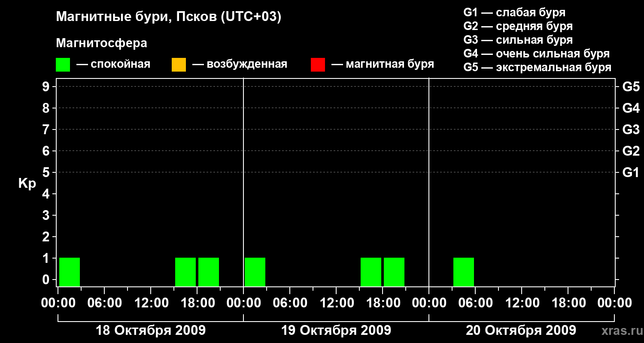644x343 pixels.
Task: Click the red 'магнитная буря' legend swatch
Action: [318, 65]
